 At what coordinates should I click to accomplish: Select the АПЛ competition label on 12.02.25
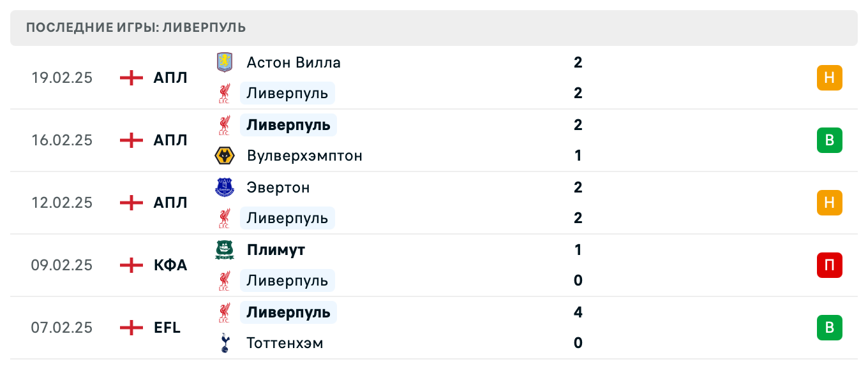[170, 203]
